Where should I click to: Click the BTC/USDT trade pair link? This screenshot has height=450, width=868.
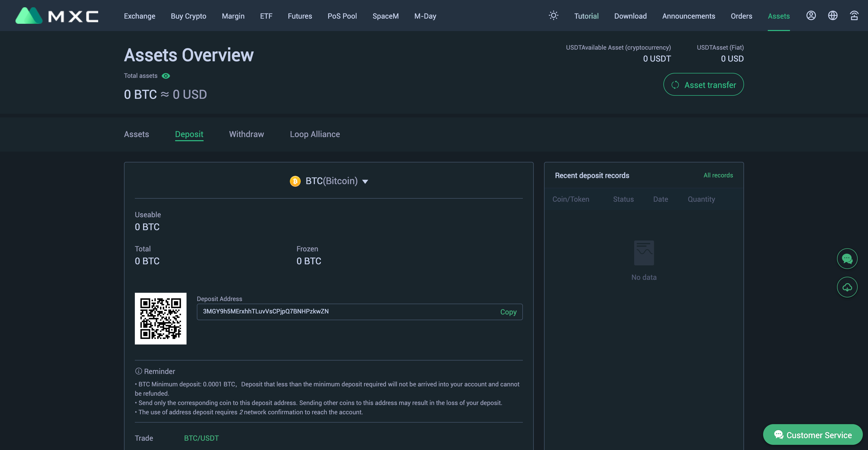pyautogui.click(x=201, y=438)
